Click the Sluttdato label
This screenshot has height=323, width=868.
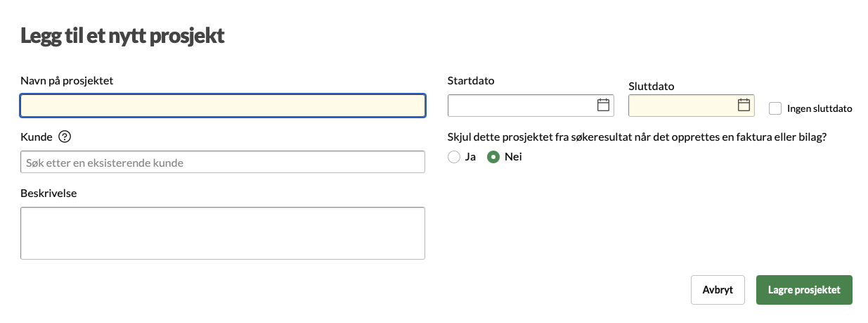tap(652, 87)
